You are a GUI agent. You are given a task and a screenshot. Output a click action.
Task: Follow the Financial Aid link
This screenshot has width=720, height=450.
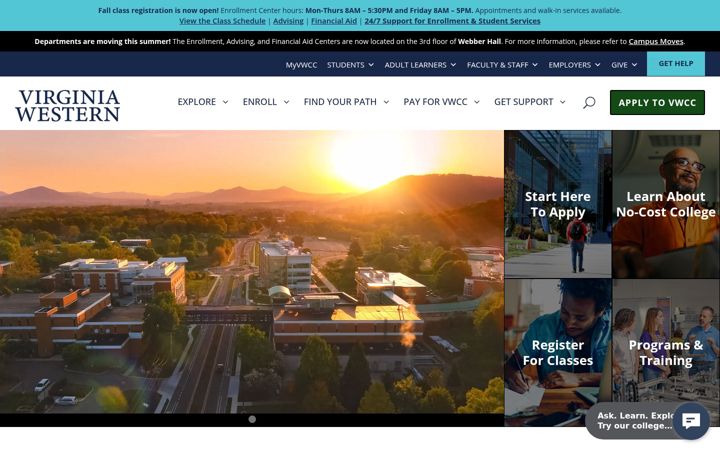click(334, 21)
